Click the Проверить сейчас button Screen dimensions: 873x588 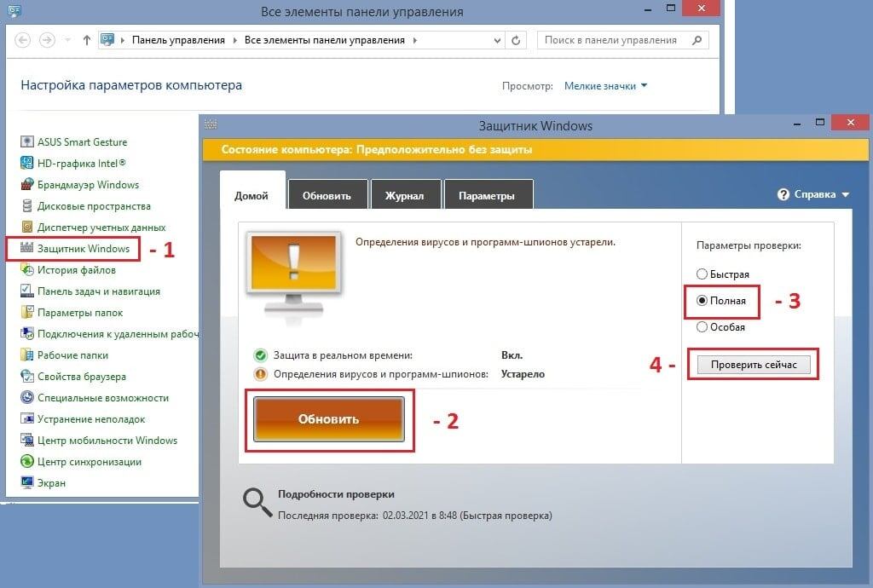754,365
